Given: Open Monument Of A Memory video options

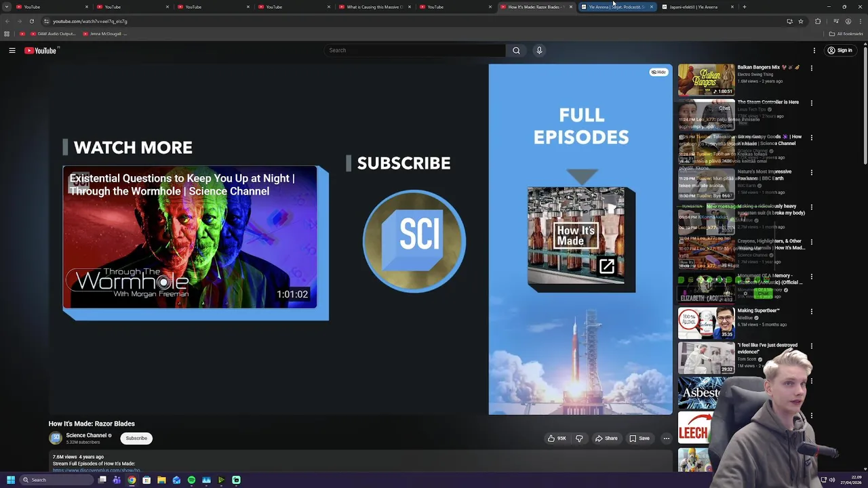Looking at the screenshot, I should click(x=811, y=277).
